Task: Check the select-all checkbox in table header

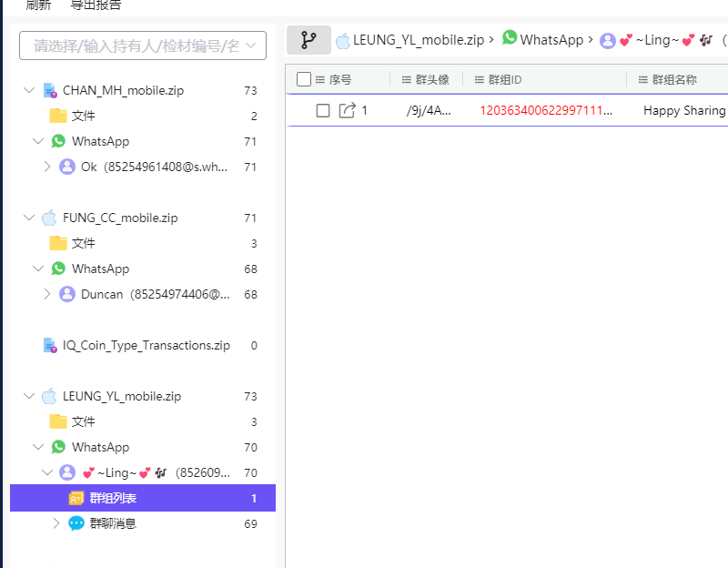Action: pos(304,79)
